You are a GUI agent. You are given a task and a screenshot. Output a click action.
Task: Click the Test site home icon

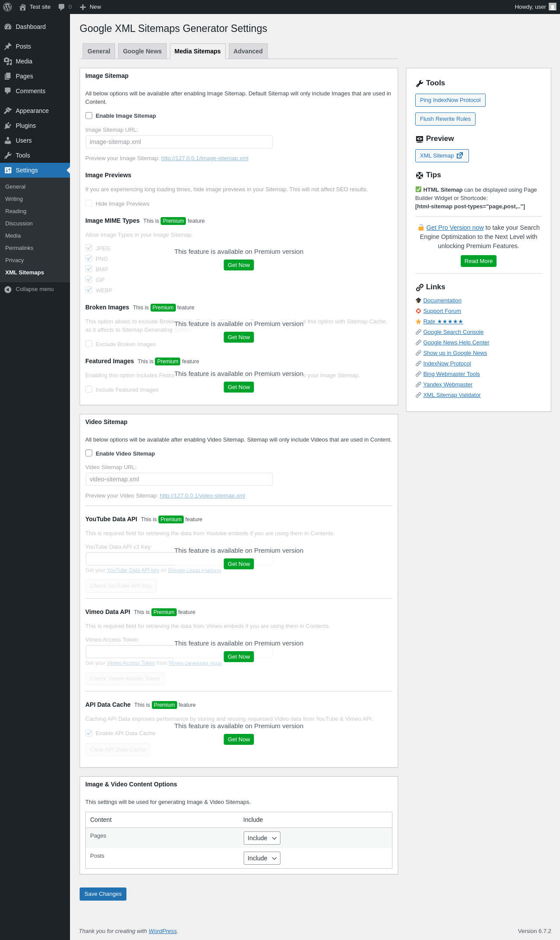23,7
